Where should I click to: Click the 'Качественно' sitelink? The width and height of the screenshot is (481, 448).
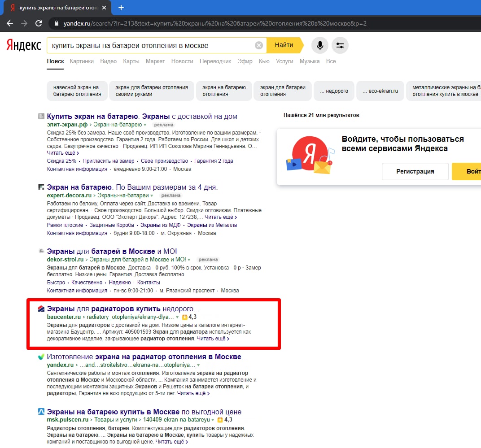(87, 282)
